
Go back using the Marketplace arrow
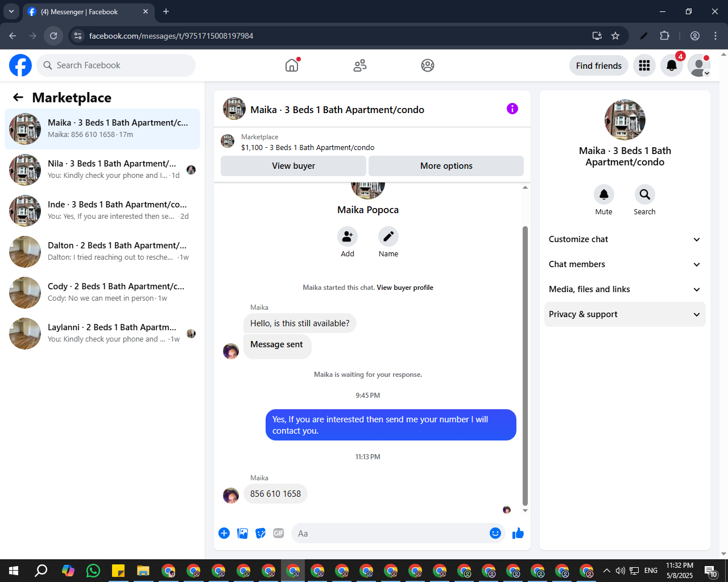pos(18,97)
